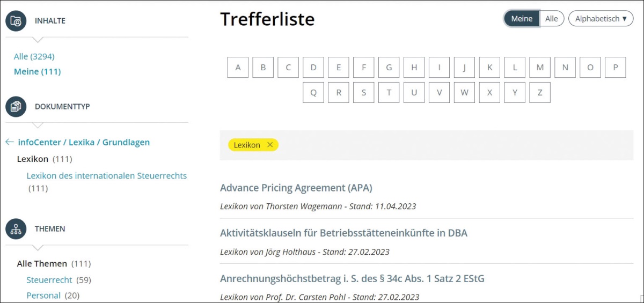Click the back arrow before infoCenter

coord(9,142)
